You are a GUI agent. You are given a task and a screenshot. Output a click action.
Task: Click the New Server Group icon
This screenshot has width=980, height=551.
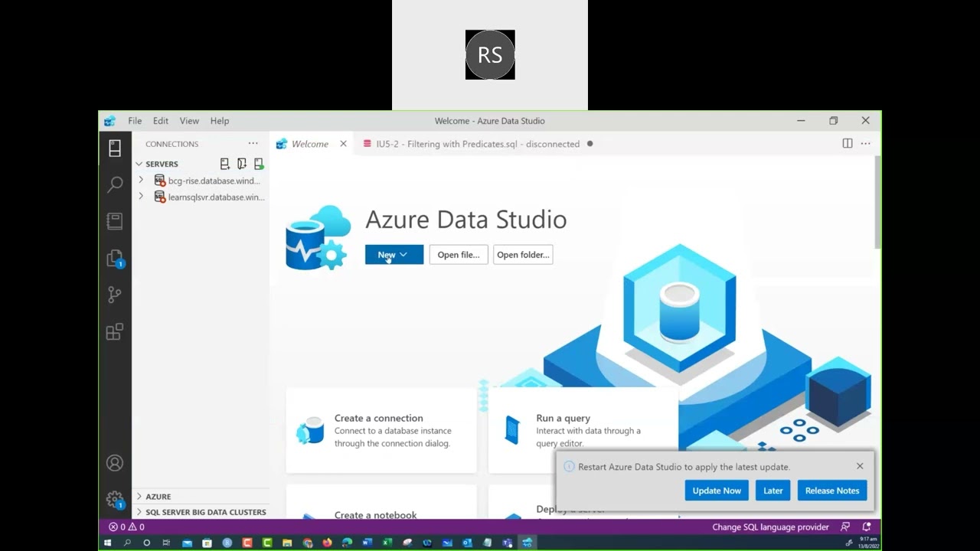click(x=241, y=164)
